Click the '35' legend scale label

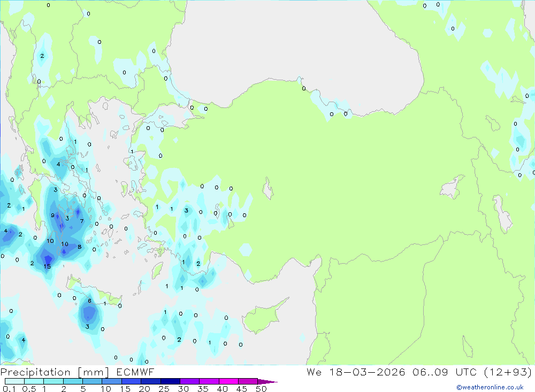(x=203, y=389)
